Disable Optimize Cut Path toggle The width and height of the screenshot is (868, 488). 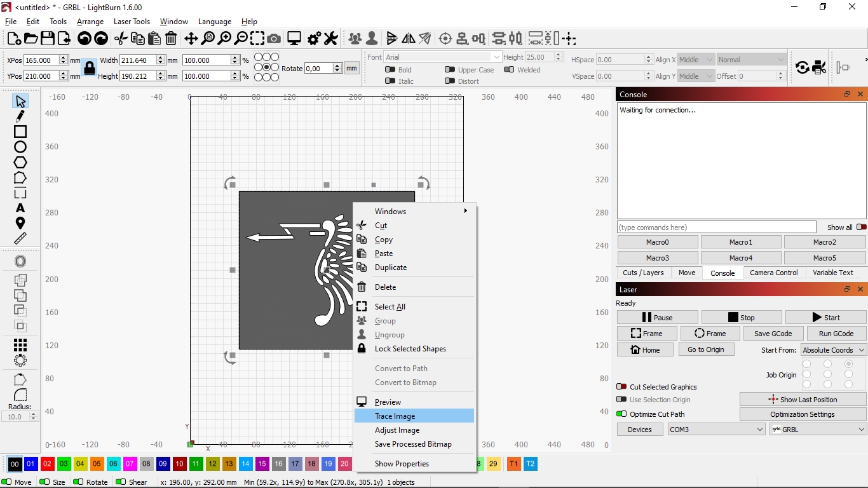pyautogui.click(x=621, y=414)
